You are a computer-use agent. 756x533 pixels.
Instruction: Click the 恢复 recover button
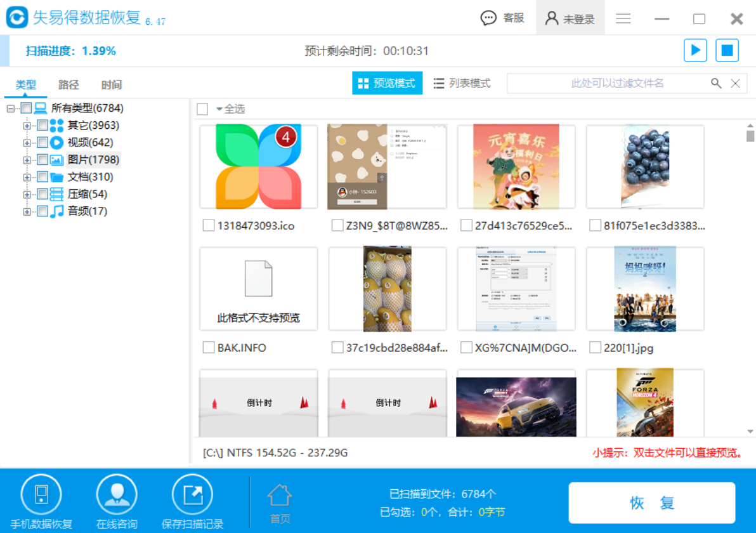click(652, 501)
